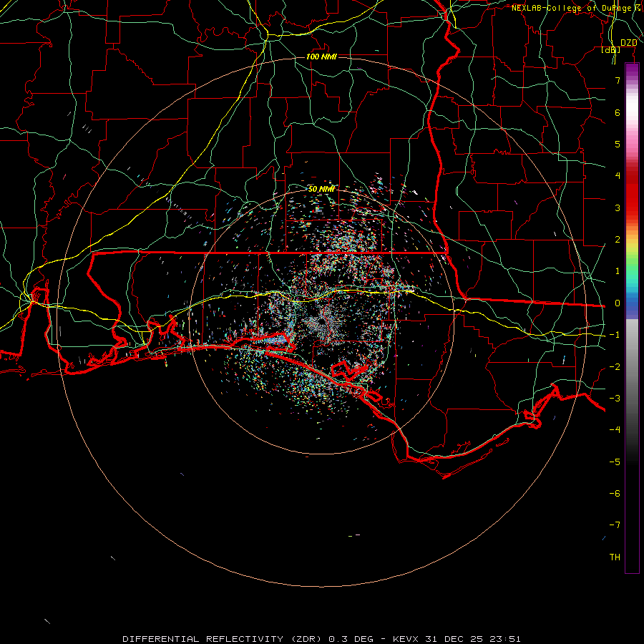This screenshot has width=644, height=644.
Task: Click the "2" tick label on scale
Action: coord(618,240)
